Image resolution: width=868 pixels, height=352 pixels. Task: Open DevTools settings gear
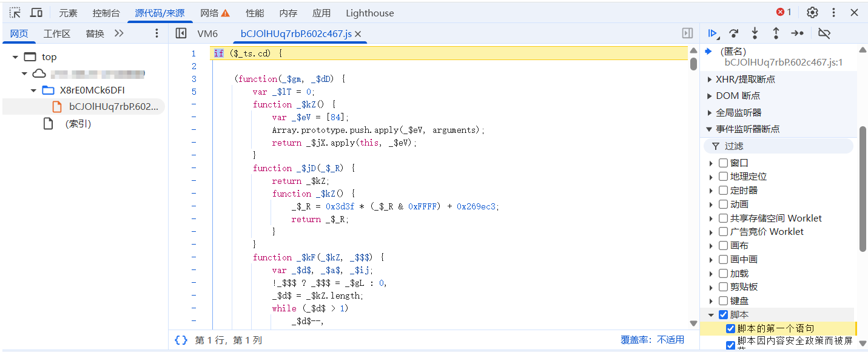(812, 13)
